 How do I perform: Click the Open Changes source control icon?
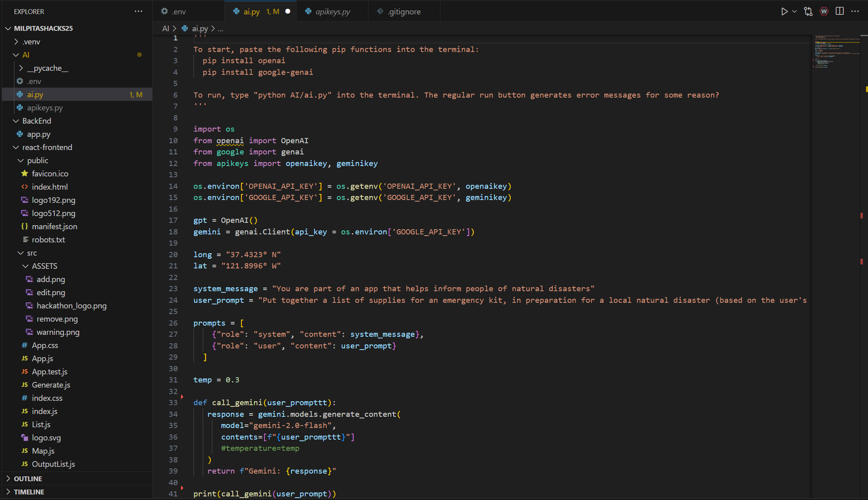(x=808, y=12)
